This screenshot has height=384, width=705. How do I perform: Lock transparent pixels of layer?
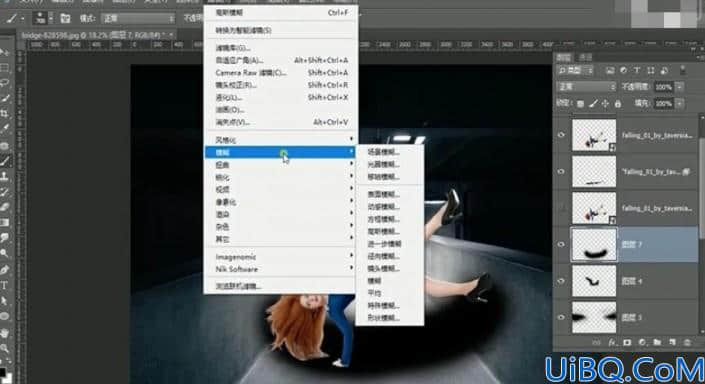[x=580, y=104]
